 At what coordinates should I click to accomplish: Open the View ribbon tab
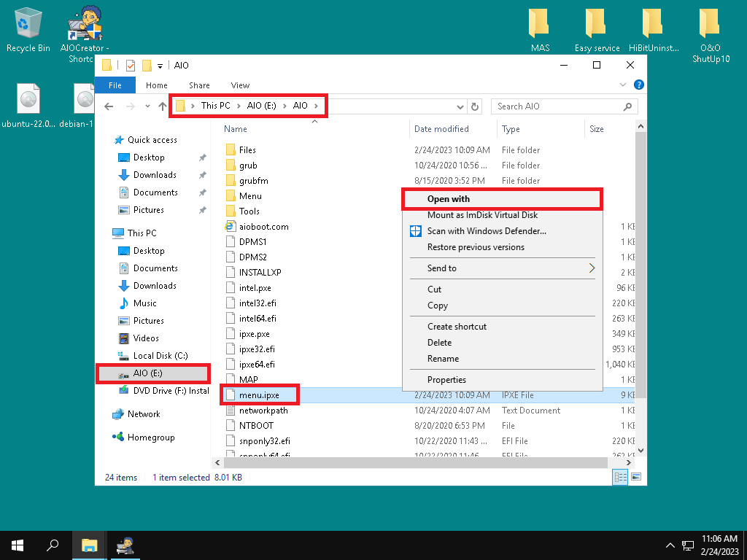(240, 85)
